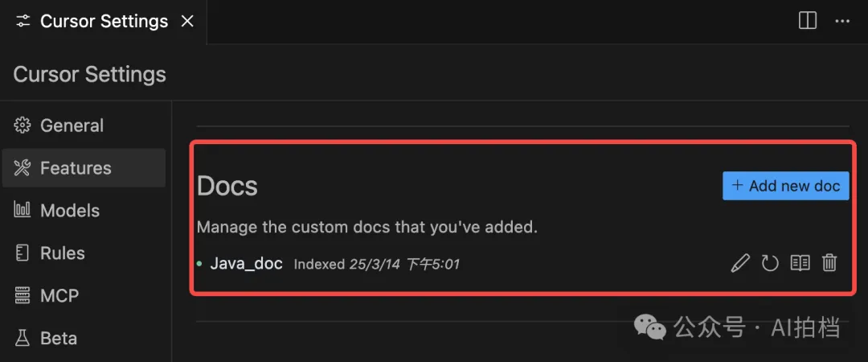Open the three-dot more actions menu
The width and height of the screenshot is (868, 362).
tap(842, 21)
